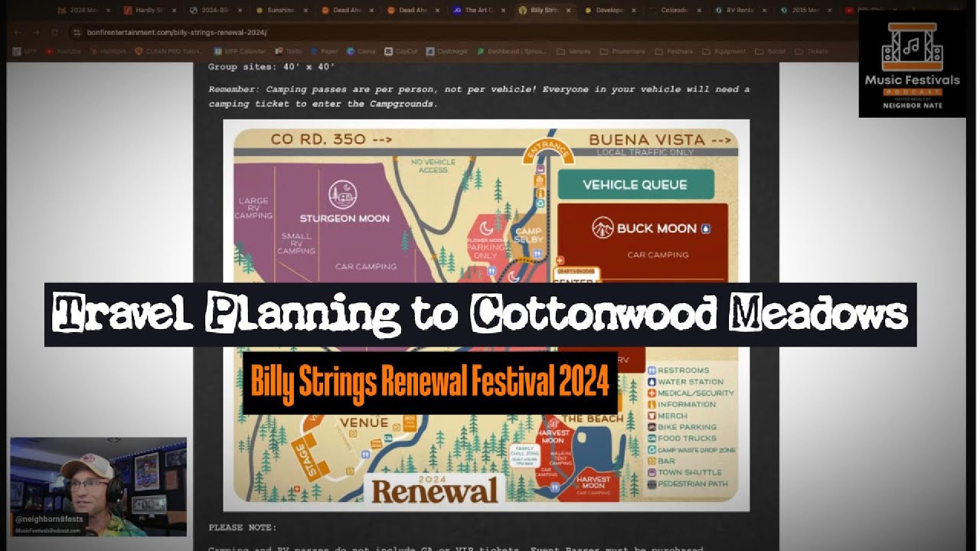Close the Sunshine tab
This screenshot has height=551, width=980.
(306, 11)
